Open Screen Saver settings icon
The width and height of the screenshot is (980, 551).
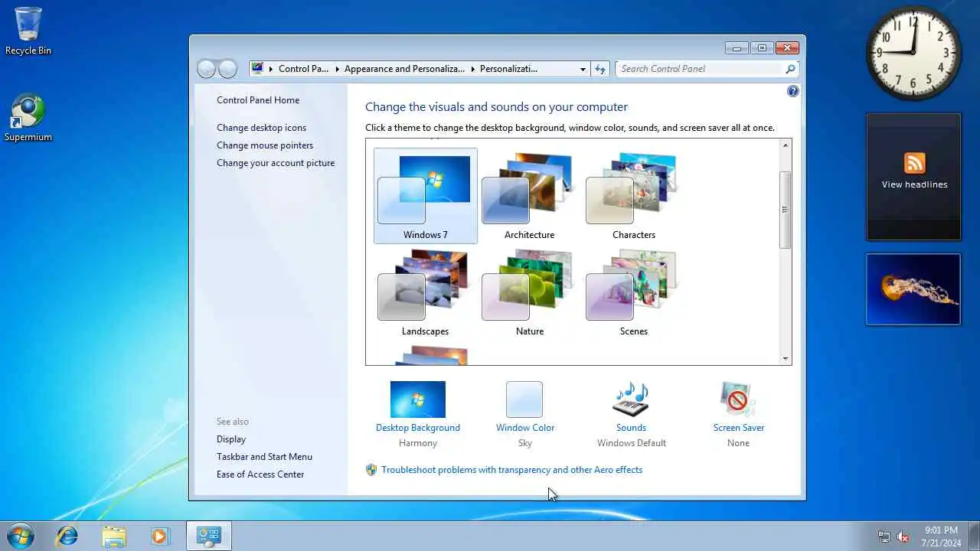pos(738,399)
